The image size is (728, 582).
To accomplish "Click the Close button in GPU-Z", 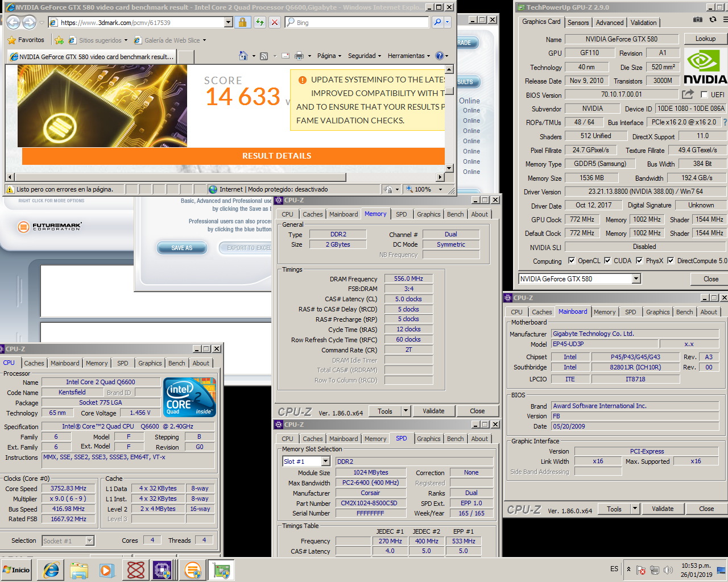I will [711, 279].
